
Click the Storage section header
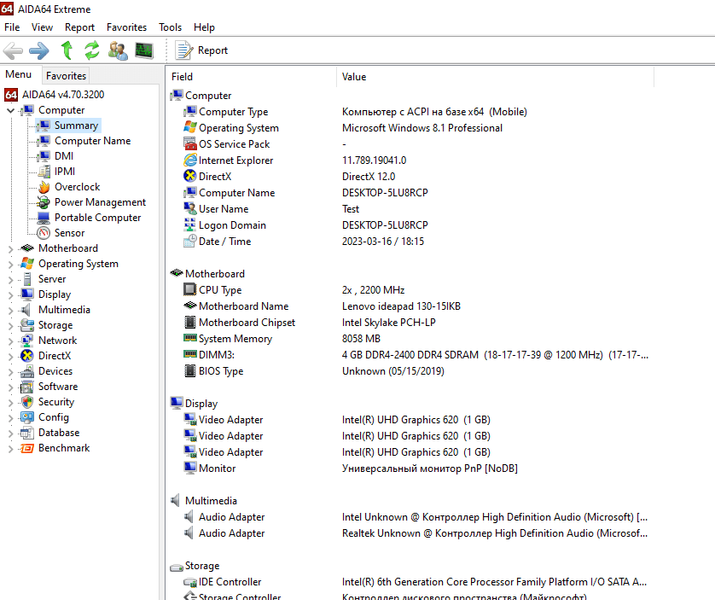click(x=195, y=566)
